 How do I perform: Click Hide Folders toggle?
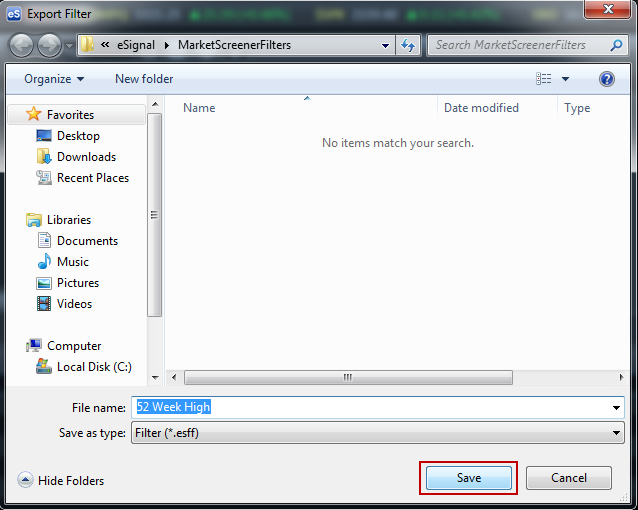pos(61,481)
